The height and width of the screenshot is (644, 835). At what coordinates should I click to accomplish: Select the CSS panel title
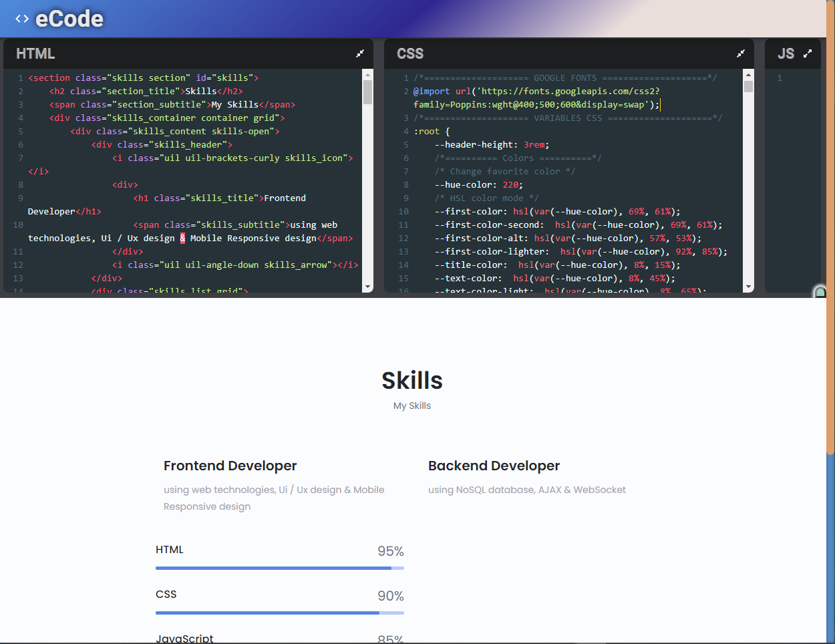pos(410,53)
